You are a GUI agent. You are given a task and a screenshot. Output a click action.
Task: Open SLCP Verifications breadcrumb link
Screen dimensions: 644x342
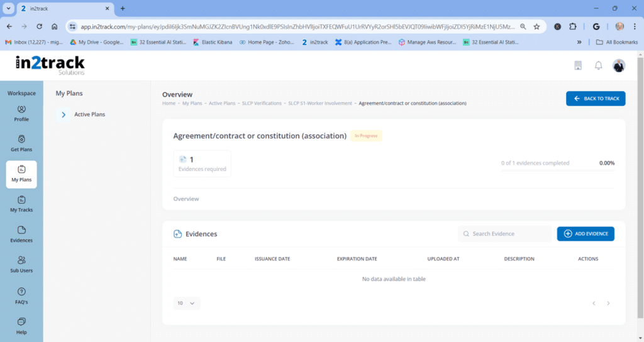[262, 103]
